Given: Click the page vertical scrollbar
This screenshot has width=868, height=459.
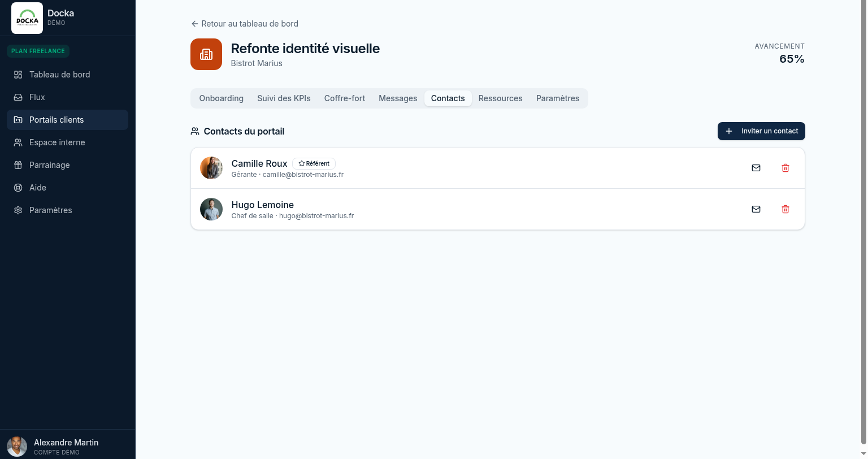Looking at the screenshot, I should (x=863, y=222).
